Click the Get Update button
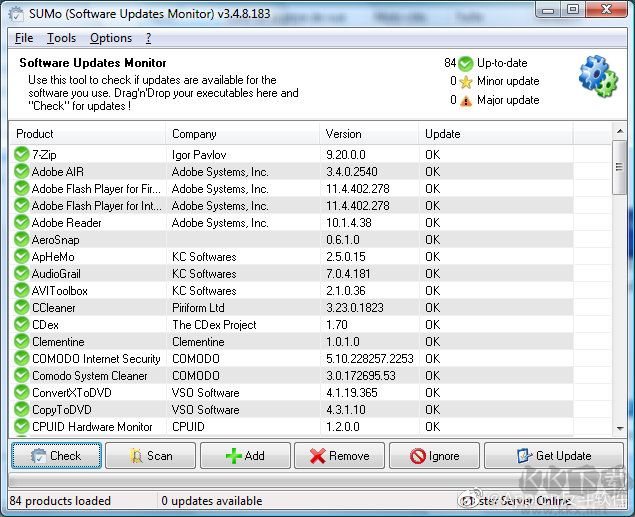Image resolution: width=635 pixels, height=517 pixels. pos(553,456)
